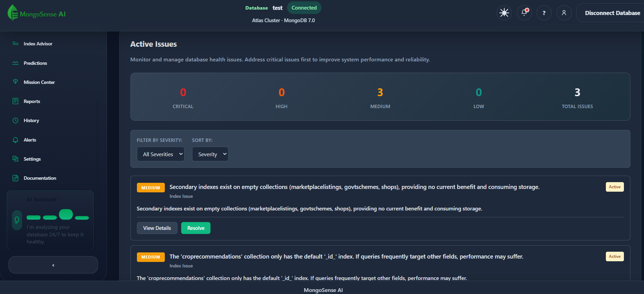Click the Index Advisor sidebar icon
This screenshot has width=644, height=294.
coord(15,43)
